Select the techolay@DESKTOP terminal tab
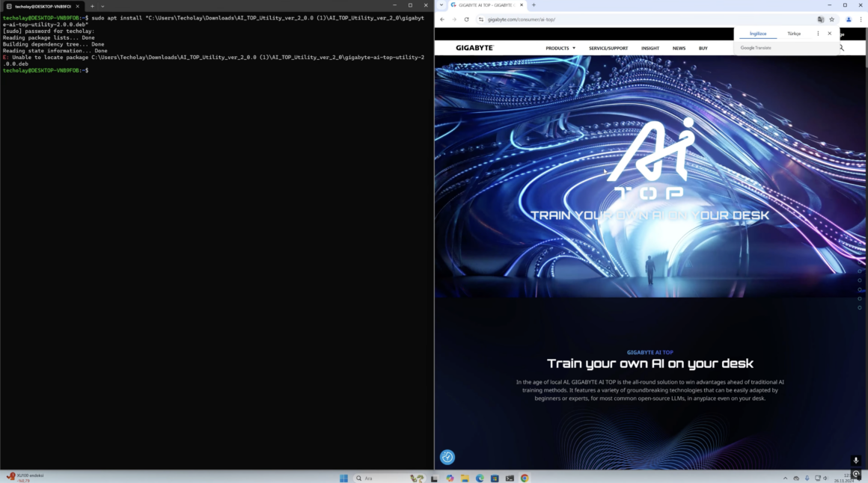The width and height of the screenshot is (868, 483). 43,6
